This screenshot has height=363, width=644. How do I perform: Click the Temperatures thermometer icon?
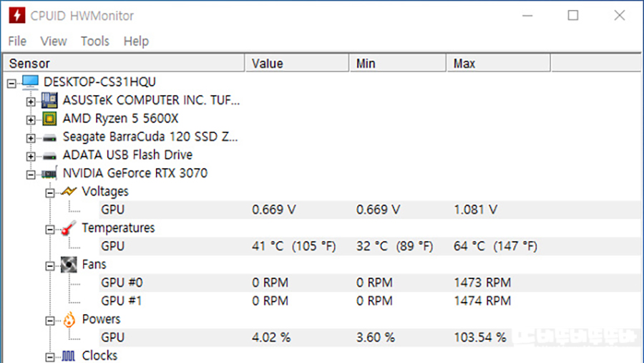click(69, 228)
